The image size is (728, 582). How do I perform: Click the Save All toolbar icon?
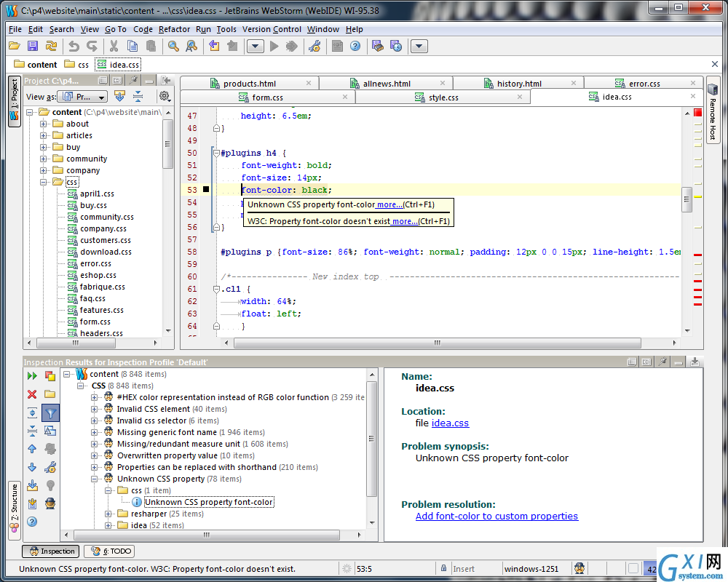33,46
